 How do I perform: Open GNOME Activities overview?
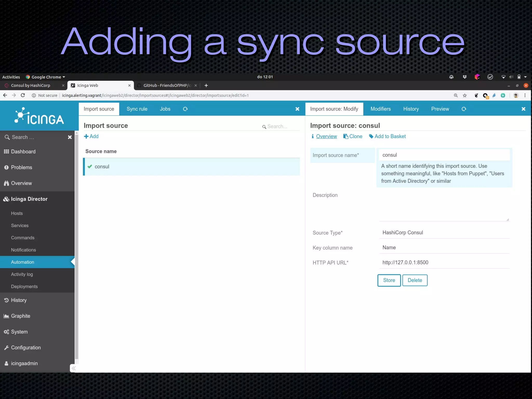tap(11, 77)
